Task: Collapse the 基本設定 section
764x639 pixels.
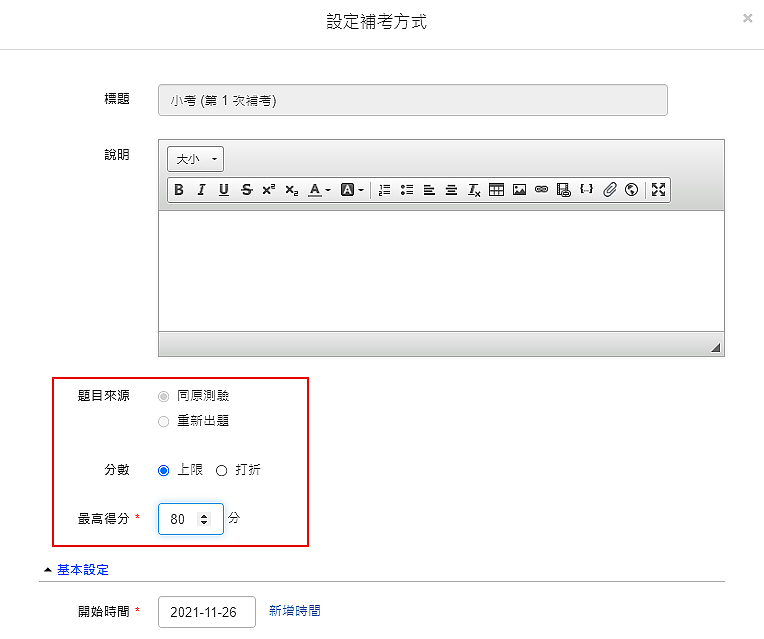Action: pos(82,570)
